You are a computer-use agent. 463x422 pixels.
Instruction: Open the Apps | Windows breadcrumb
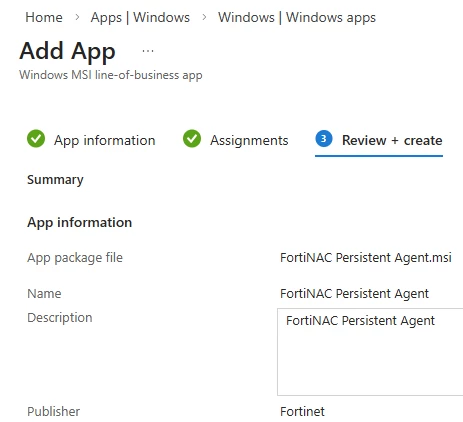[140, 17]
